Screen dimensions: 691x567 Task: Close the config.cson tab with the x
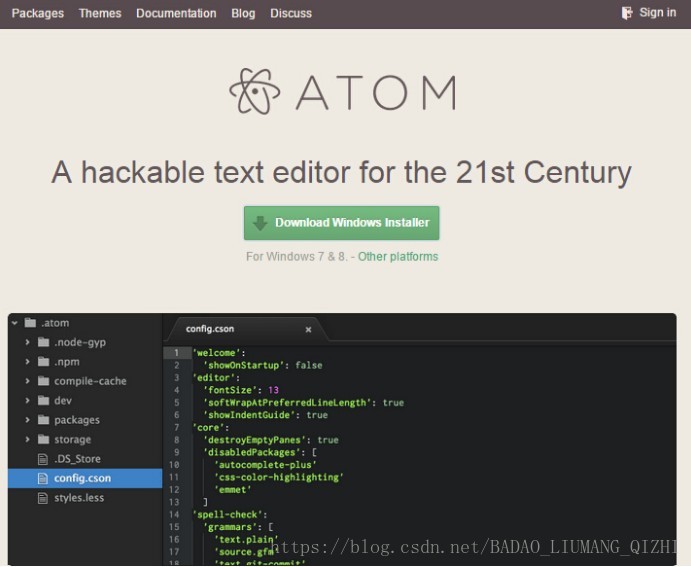(x=308, y=330)
